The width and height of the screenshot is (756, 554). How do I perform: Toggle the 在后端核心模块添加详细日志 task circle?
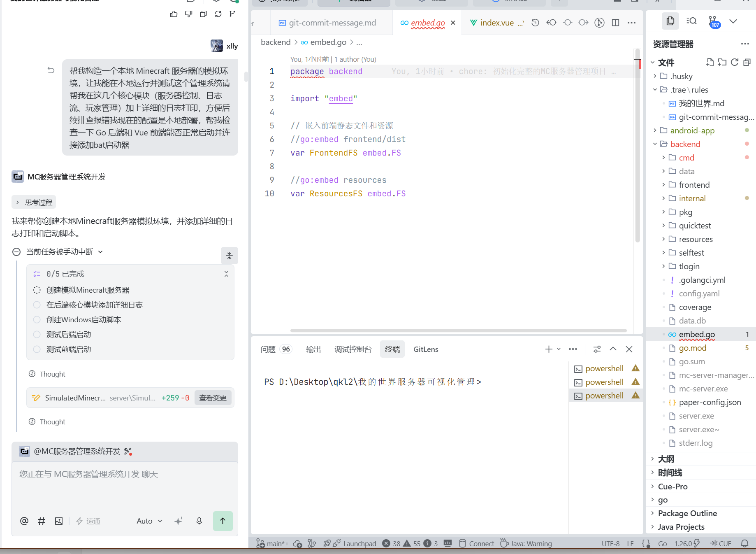click(x=37, y=305)
